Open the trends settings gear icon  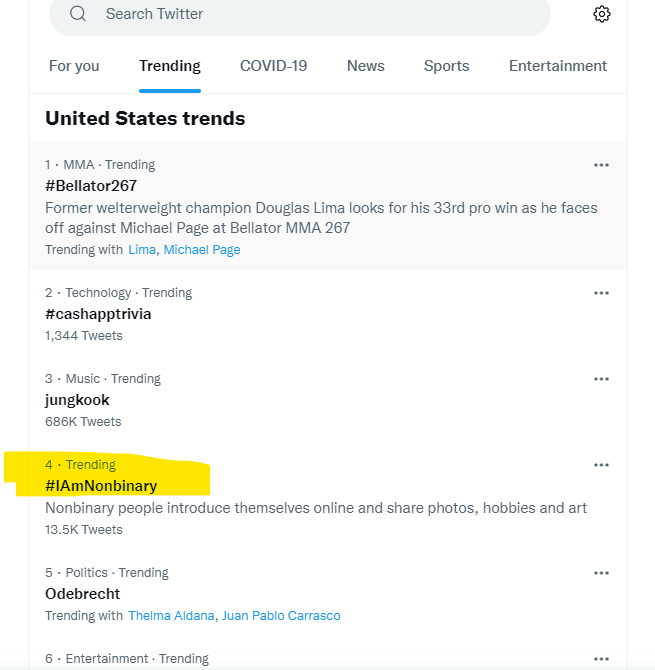[602, 14]
